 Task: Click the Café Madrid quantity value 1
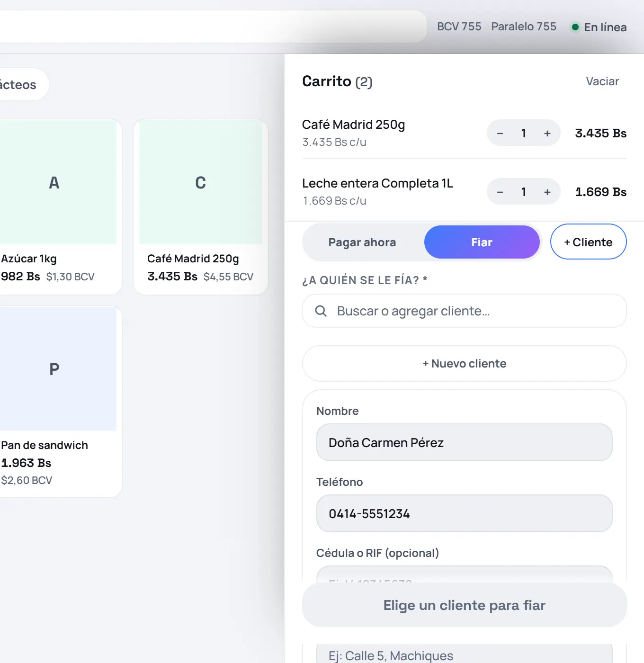coord(524,134)
